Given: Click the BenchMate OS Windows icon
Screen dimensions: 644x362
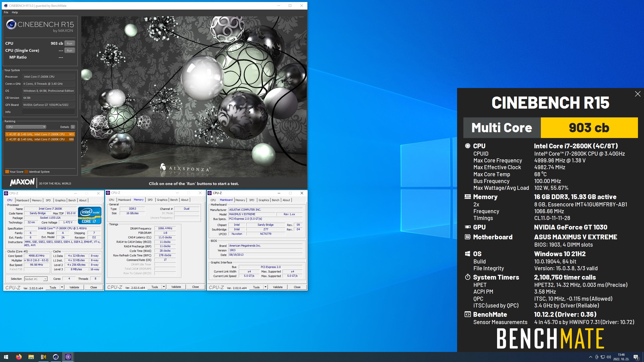Looking at the screenshot, I should click(468, 254).
